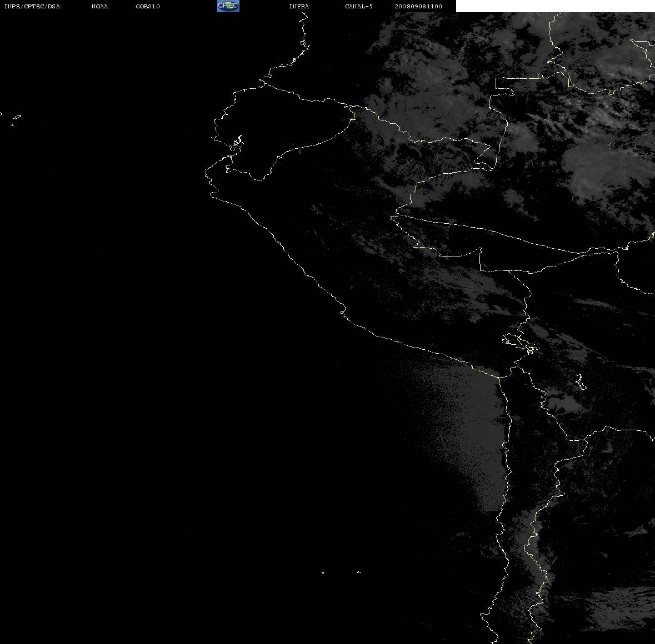Screen dimensions: 655x644
Task: Click the GOES10 satellite label
Action: point(148,6)
